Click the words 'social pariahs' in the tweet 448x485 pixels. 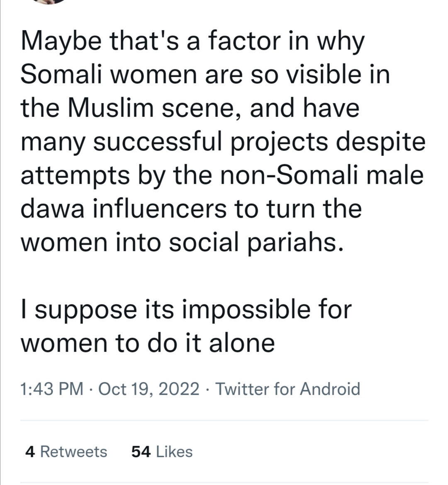256,243
